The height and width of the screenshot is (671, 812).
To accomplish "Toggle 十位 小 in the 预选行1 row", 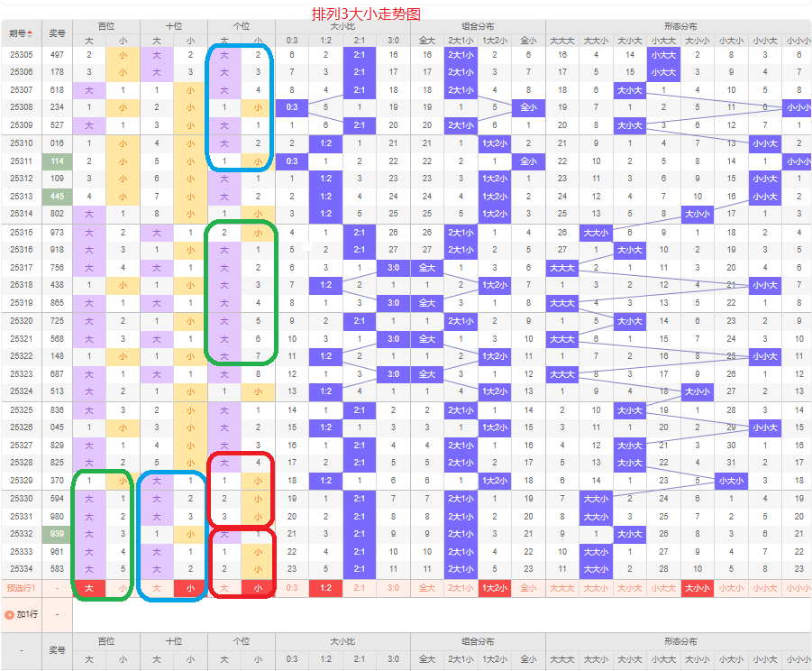I will 190,588.
